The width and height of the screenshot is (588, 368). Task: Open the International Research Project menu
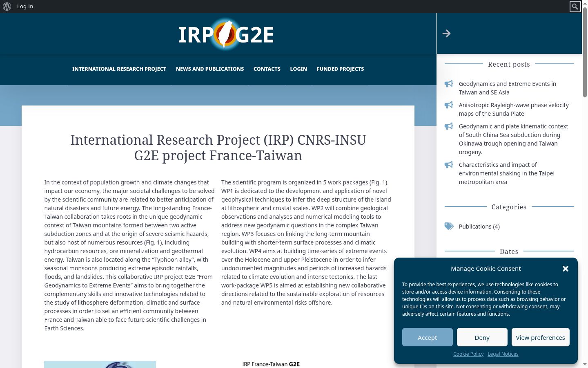[x=119, y=69]
